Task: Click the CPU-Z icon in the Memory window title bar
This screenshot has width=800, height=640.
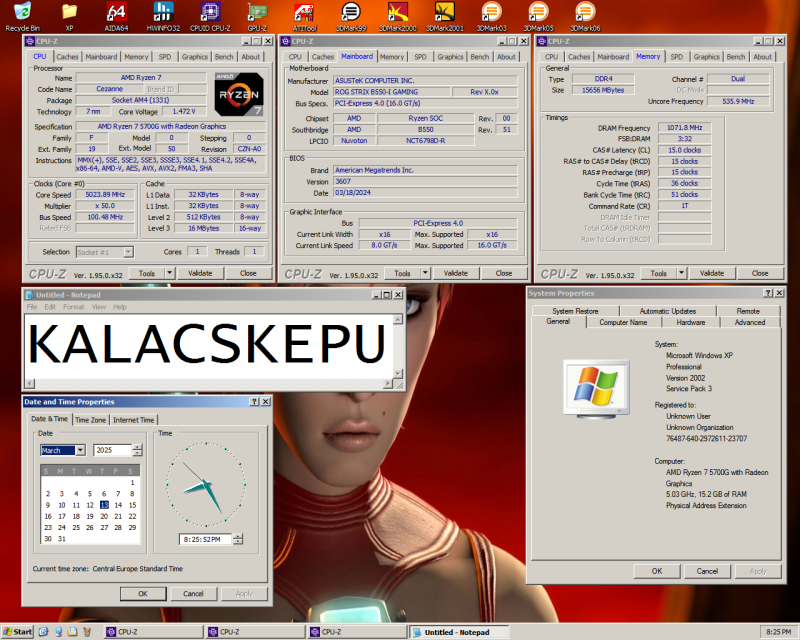Action: tap(542, 41)
